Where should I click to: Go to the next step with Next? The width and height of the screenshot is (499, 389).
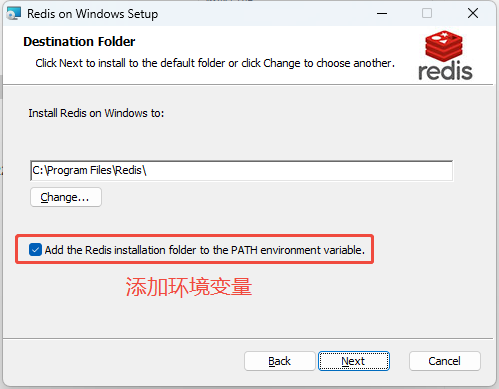point(354,361)
